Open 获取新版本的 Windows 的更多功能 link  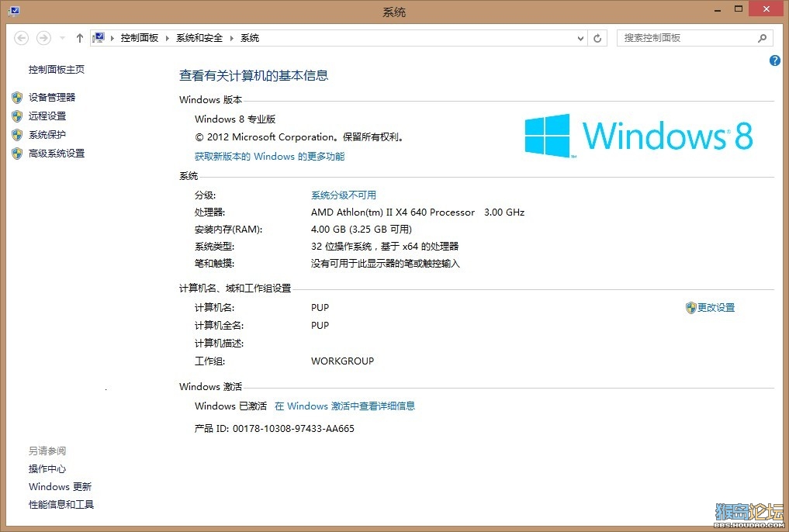pos(270,157)
